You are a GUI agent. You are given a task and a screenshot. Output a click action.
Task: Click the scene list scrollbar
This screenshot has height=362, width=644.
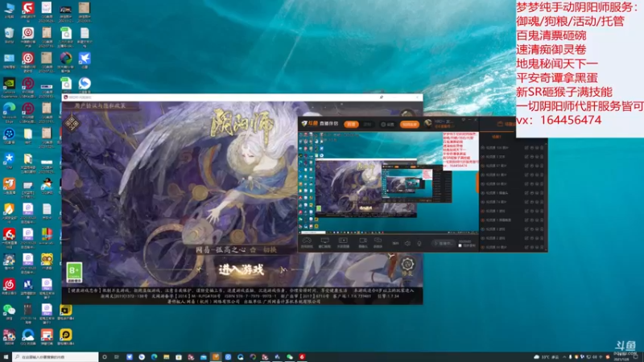546,196
